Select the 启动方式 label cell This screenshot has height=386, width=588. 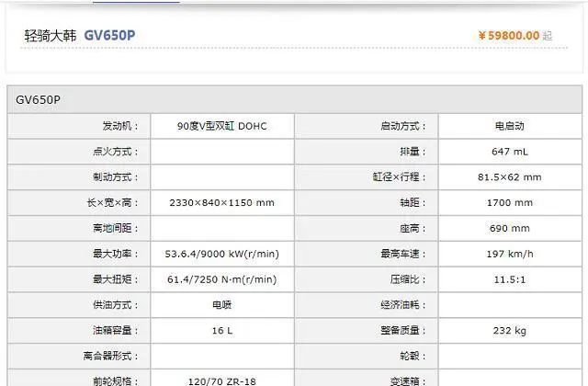pos(367,126)
